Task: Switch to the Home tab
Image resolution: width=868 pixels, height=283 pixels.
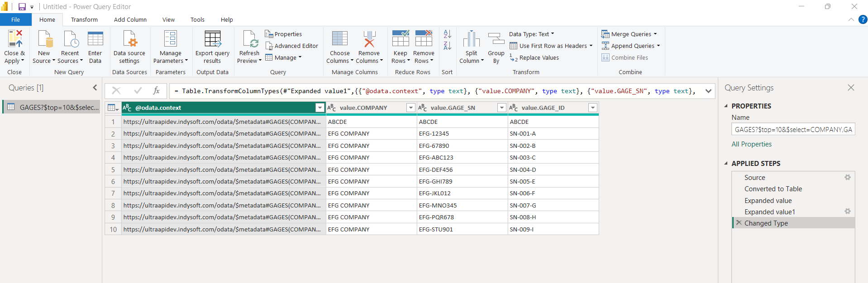Action: pyautogui.click(x=47, y=19)
